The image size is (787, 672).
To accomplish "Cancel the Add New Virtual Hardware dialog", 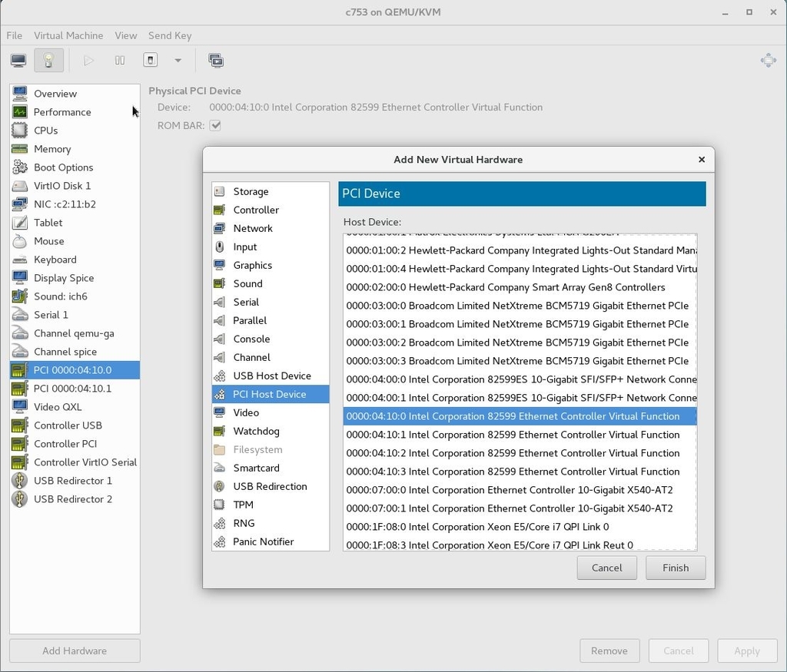I will (x=607, y=568).
